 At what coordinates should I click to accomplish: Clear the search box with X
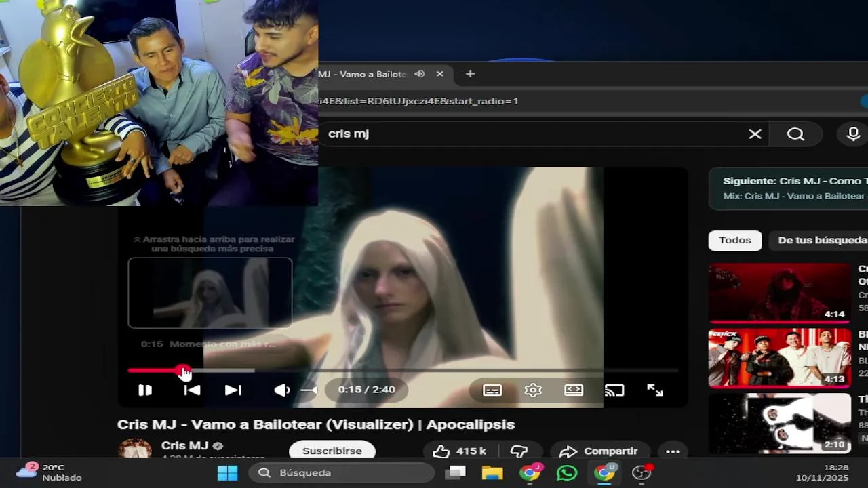(755, 134)
